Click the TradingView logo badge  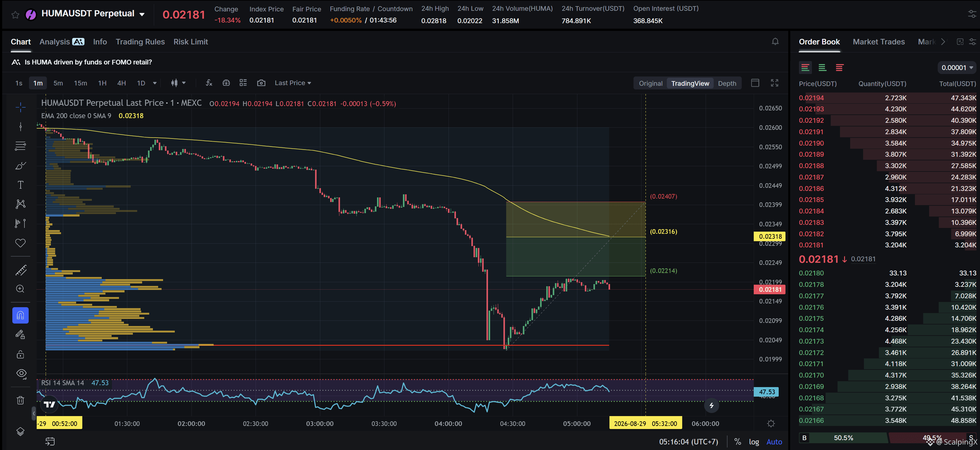[x=50, y=404]
